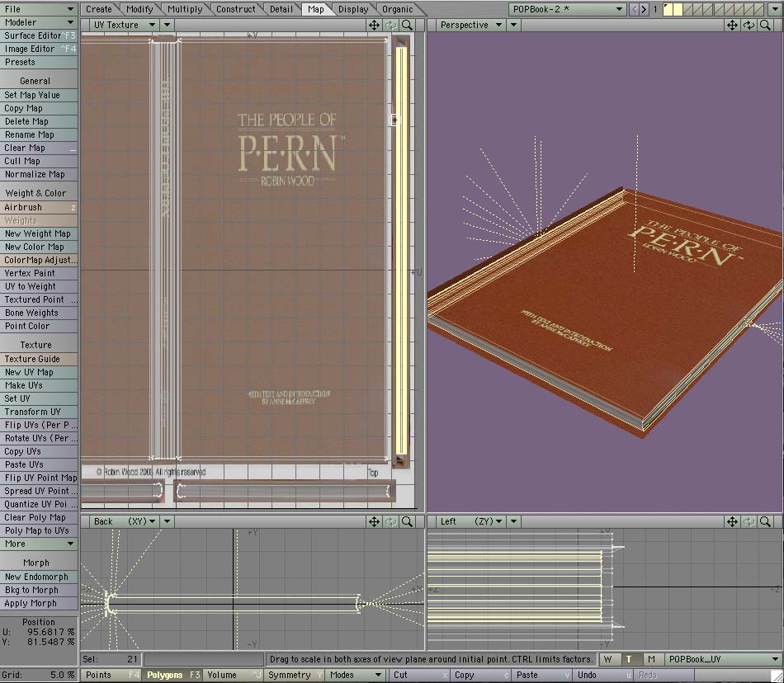Click the pan icon in Left (ZY) viewport
784x683 pixels.
point(732,521)
